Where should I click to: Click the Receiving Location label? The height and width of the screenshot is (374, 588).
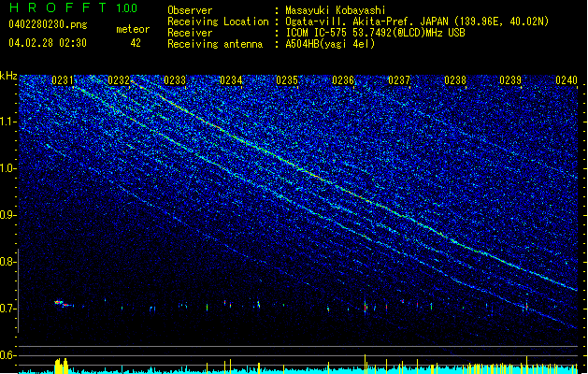click(218, 22)
